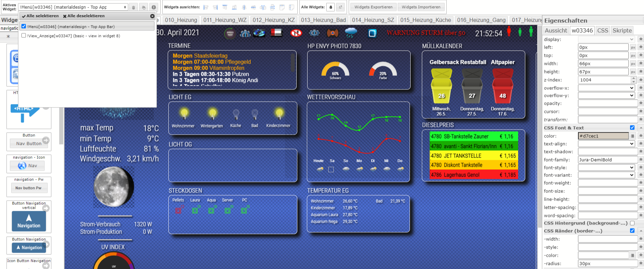Collapse the CSS Ränder section

pos(641,231)
